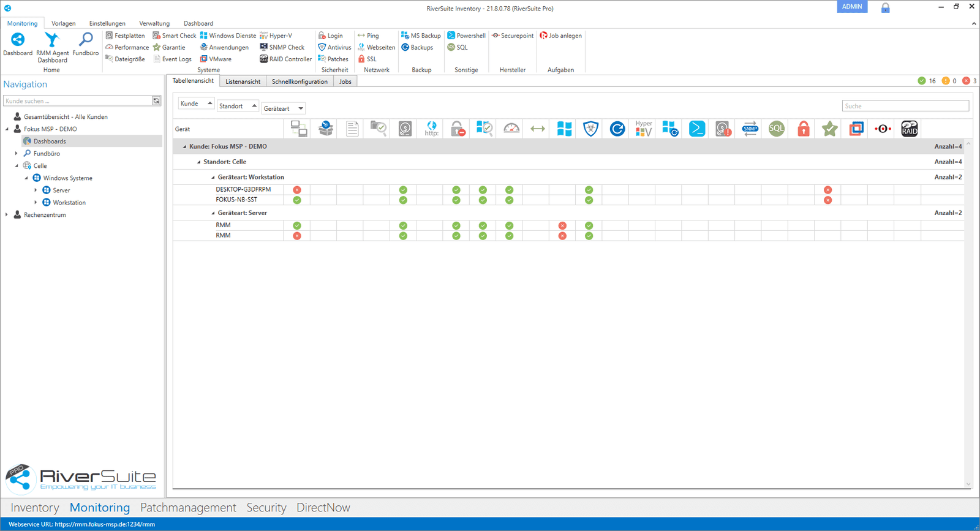Expand the Rechenzentrum tree node

pos(7,215)
